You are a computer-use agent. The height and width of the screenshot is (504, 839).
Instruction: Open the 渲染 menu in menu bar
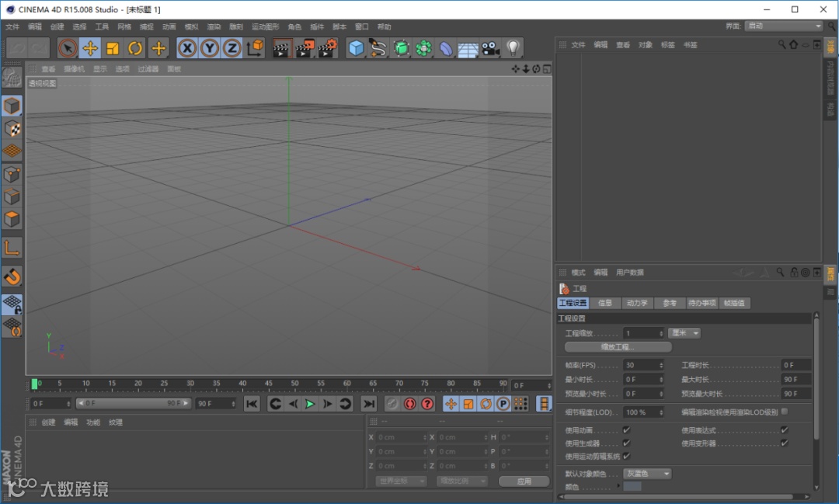tap(214, 26)
